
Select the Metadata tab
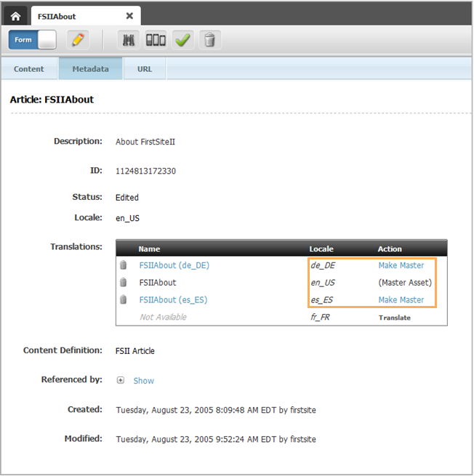(90, 69)
